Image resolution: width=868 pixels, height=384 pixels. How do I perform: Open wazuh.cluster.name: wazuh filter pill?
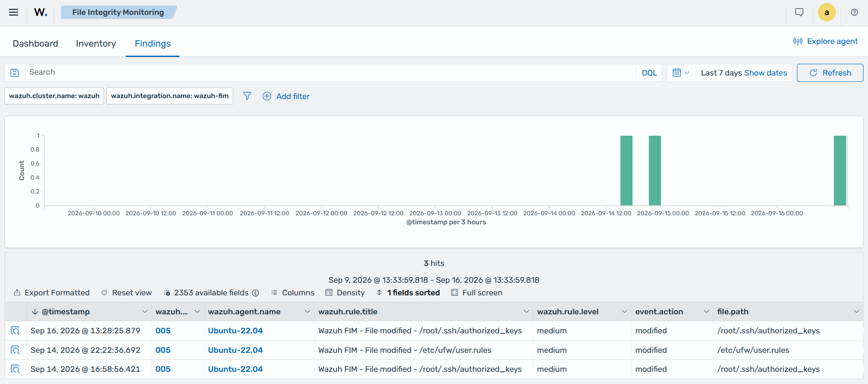(x=54, y=96)
